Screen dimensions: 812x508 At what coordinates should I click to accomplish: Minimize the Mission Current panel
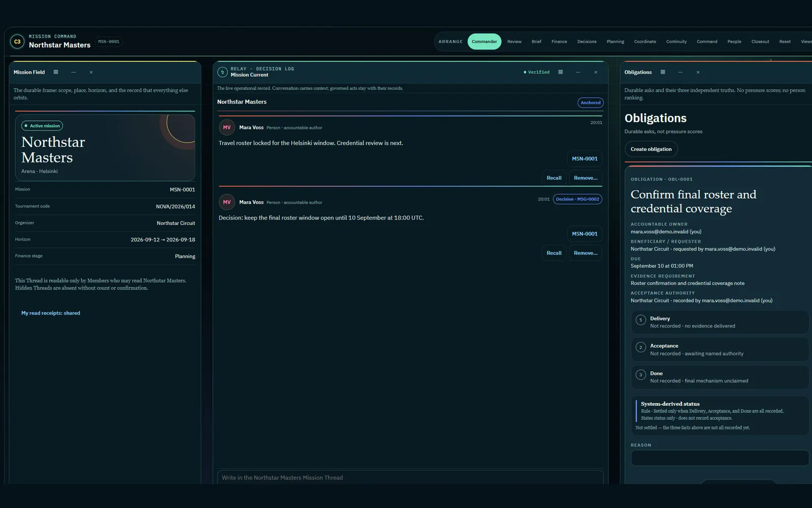[x=578, y=72]
